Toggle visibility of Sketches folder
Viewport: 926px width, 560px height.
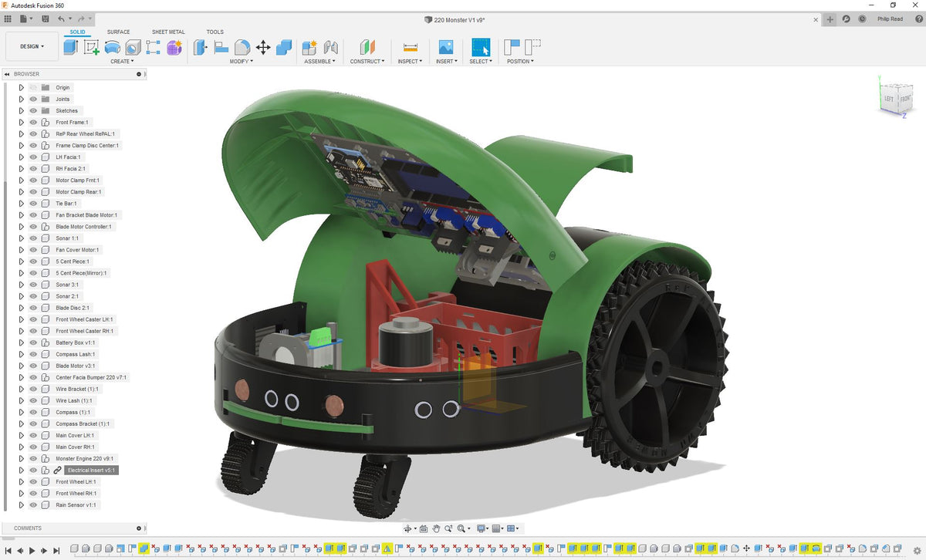(33, 110)
